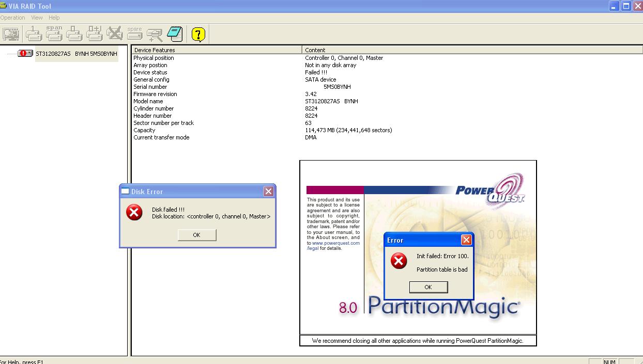Click the Content column header

tap(472, 50)
